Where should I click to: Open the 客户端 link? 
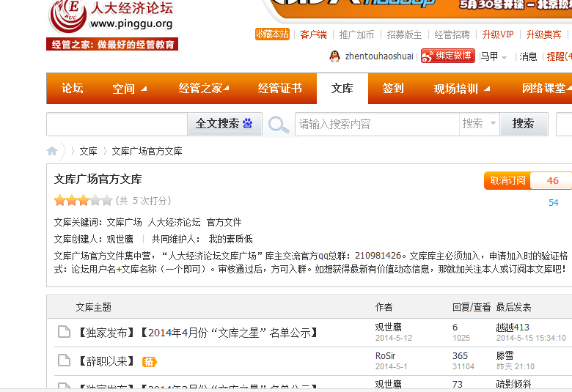(x=313, y=34)
